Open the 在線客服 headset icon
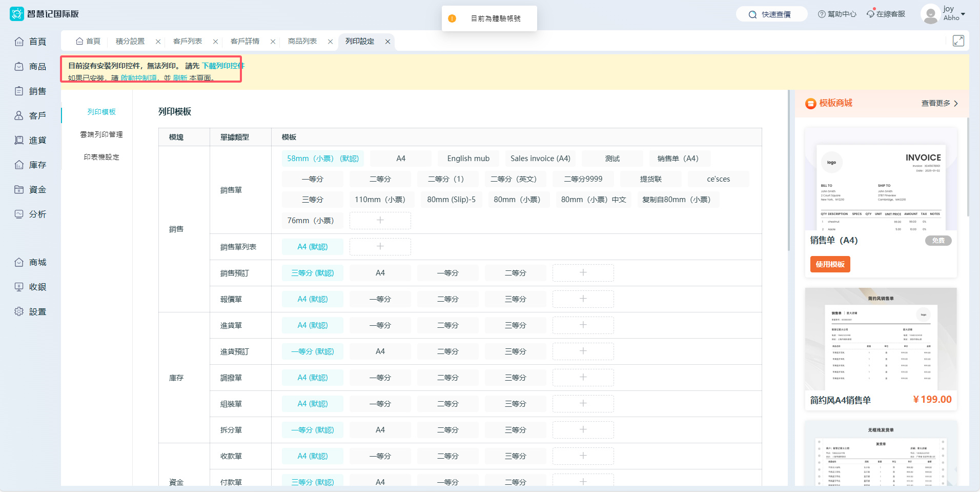 (870, 14)
